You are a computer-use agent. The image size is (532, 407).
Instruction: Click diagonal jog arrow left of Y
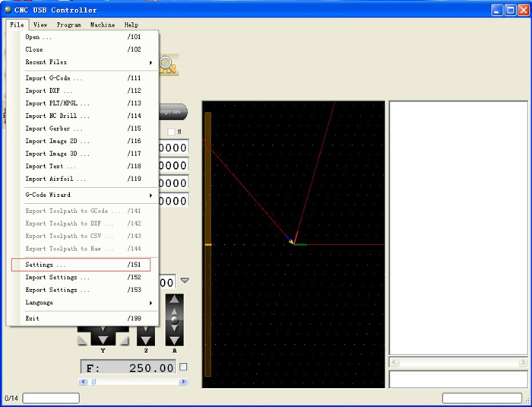coord(82,341)
